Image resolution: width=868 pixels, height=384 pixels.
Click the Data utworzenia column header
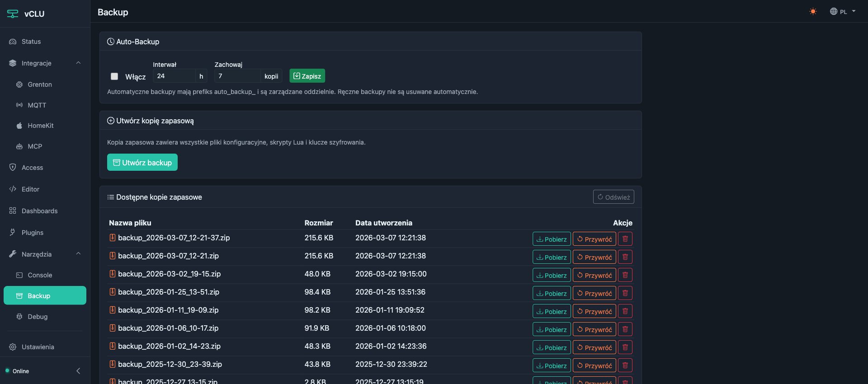pyautogui.click(x=384, y=223)
